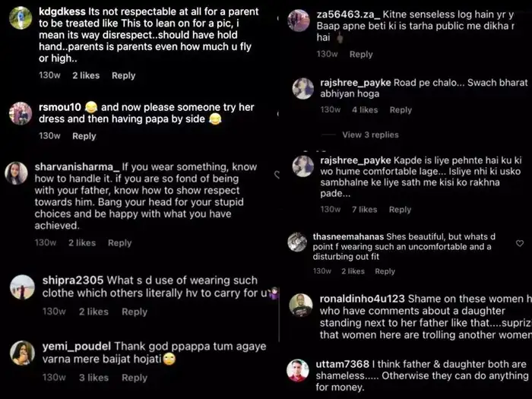The height and width of the screenshot is (399, 532).
Task: Tap rsmou10's avatar
Action: [21, 112]
